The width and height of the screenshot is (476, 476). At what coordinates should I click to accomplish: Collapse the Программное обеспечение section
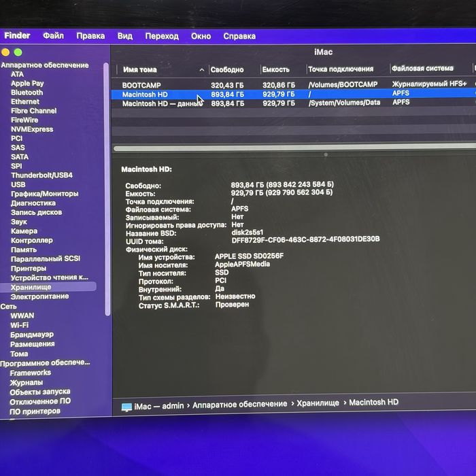pyautogui.click(x=46, y=362)
